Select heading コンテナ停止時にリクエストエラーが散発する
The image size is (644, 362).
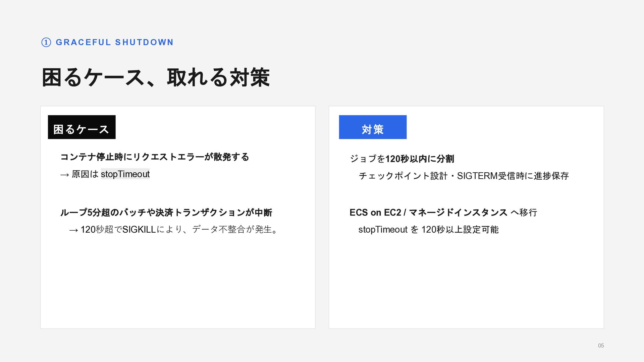tap(154, 157)
